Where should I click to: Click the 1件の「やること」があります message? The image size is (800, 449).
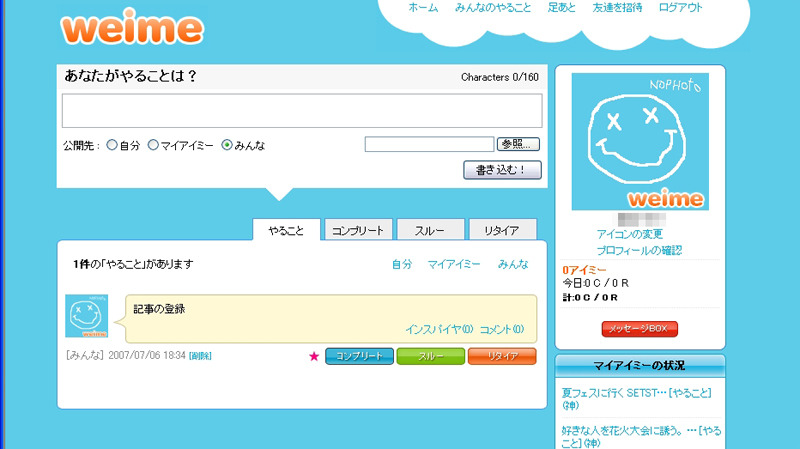133,264
